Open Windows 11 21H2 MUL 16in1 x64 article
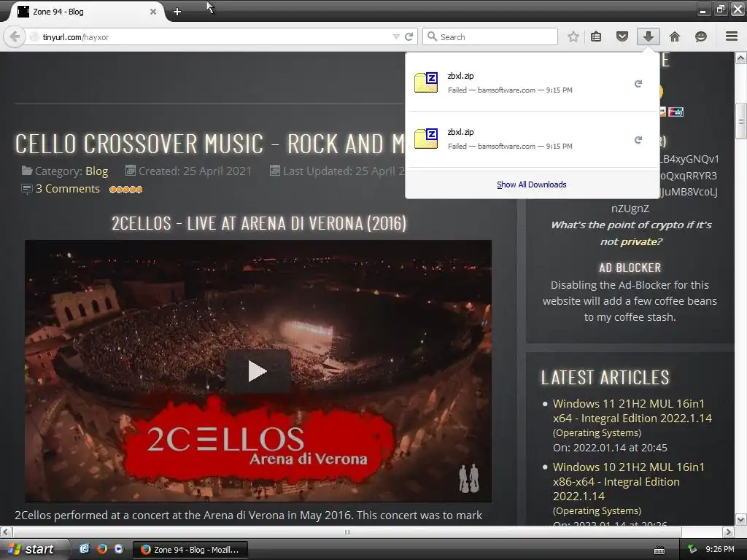This screenshot has width=747, height=560. tap(632, 411)
